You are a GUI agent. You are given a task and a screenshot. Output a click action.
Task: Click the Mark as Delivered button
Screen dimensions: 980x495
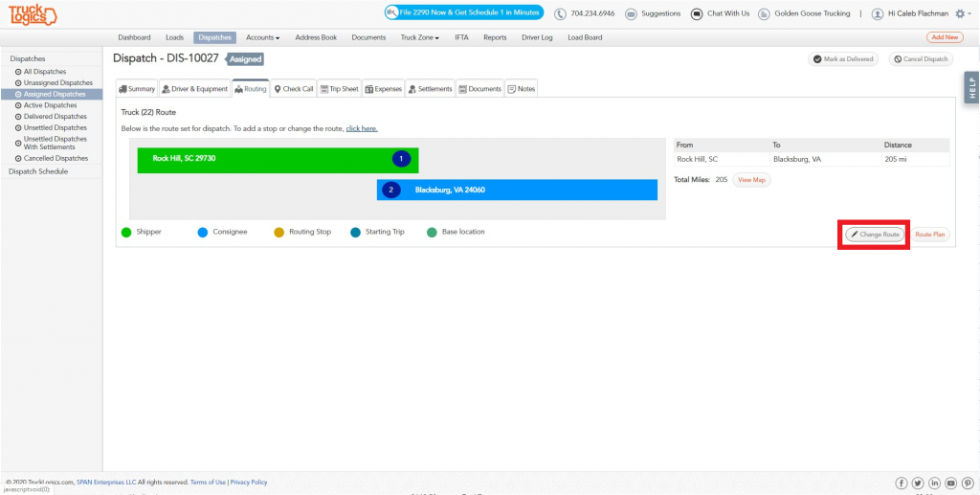pos(843,59)
